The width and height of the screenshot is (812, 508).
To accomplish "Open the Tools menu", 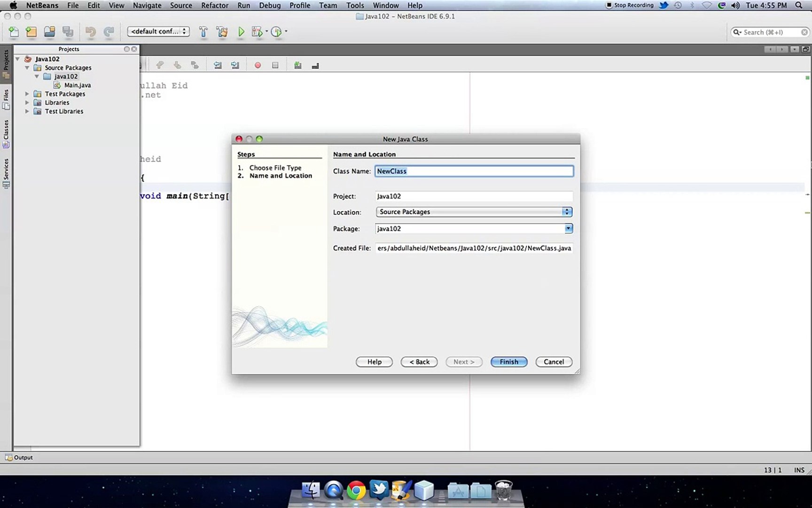I will pyautogui.click(x=355, y=5).
